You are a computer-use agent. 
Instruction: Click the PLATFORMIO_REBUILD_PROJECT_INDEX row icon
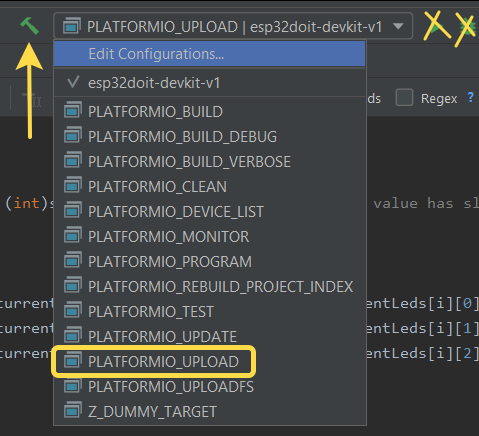(x=73, y=285)
